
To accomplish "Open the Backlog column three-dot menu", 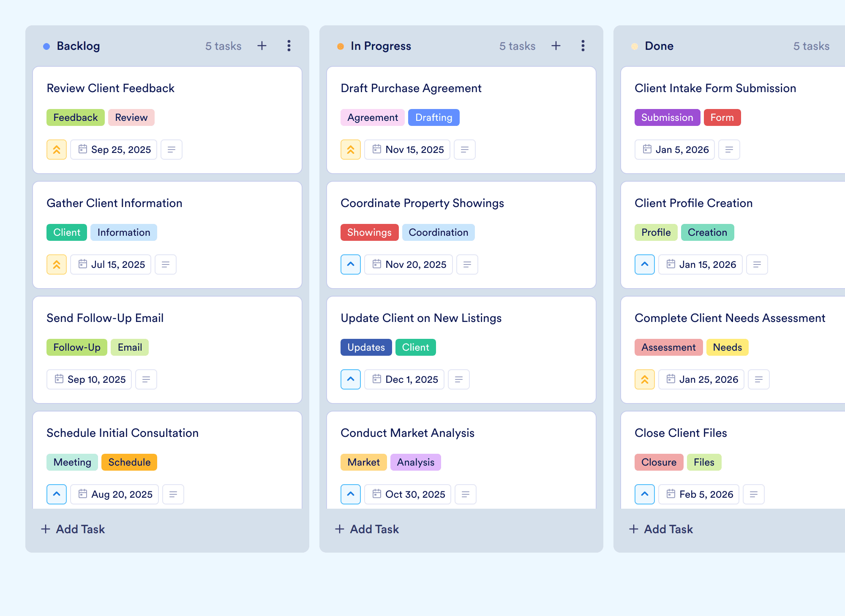I will [289, 46].
